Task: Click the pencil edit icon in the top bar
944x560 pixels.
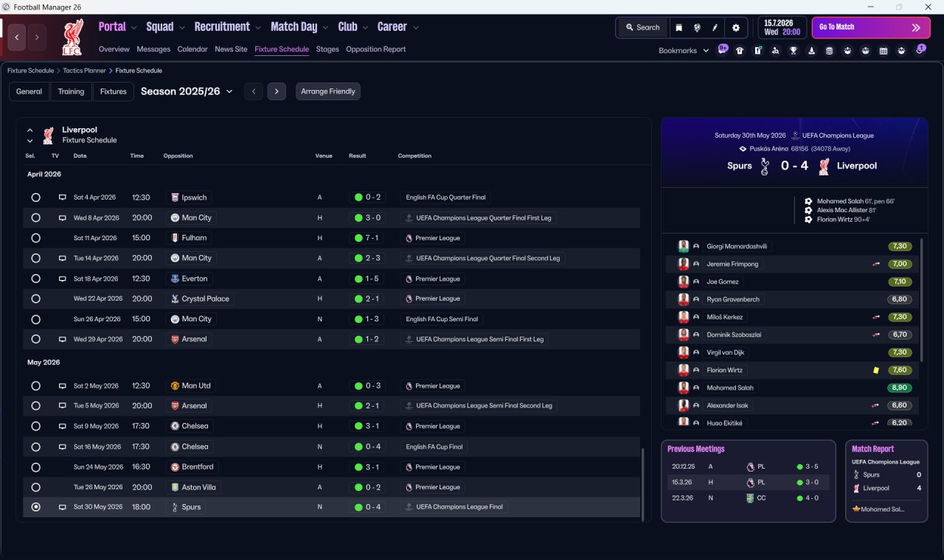Action: click(715, 27)
